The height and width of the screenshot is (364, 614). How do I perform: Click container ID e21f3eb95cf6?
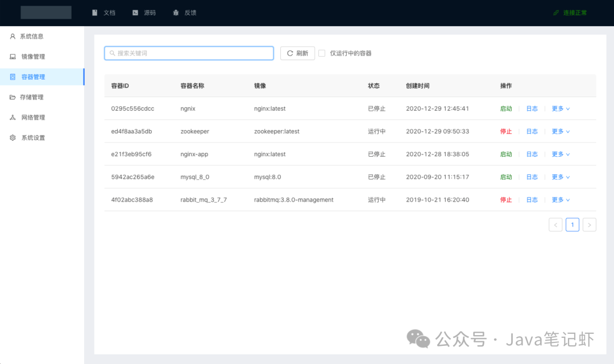131,154
